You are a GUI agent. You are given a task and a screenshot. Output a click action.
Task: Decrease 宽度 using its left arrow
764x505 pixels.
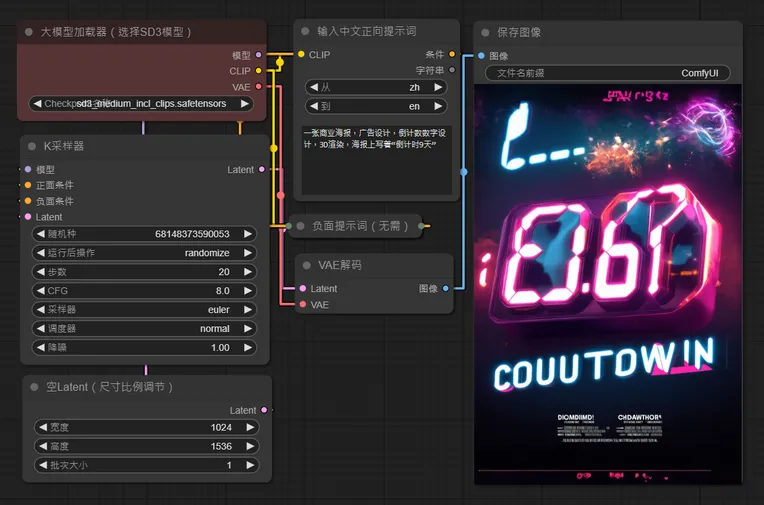tap(39, 427)
